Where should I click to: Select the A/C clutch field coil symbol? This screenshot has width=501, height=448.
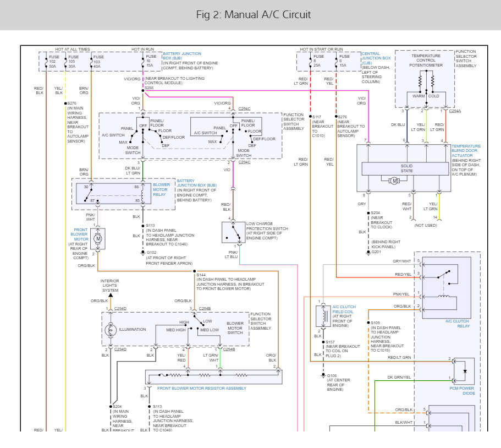323,316
